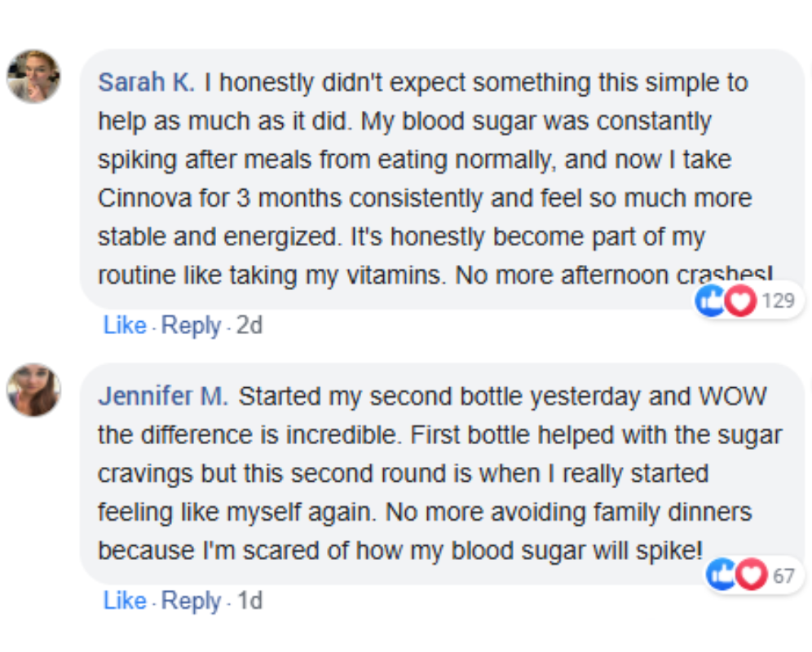Viewport: 812px width, 652px height.
Task: Open Sarah K.'s profile picture
Action: click(33, 77)
